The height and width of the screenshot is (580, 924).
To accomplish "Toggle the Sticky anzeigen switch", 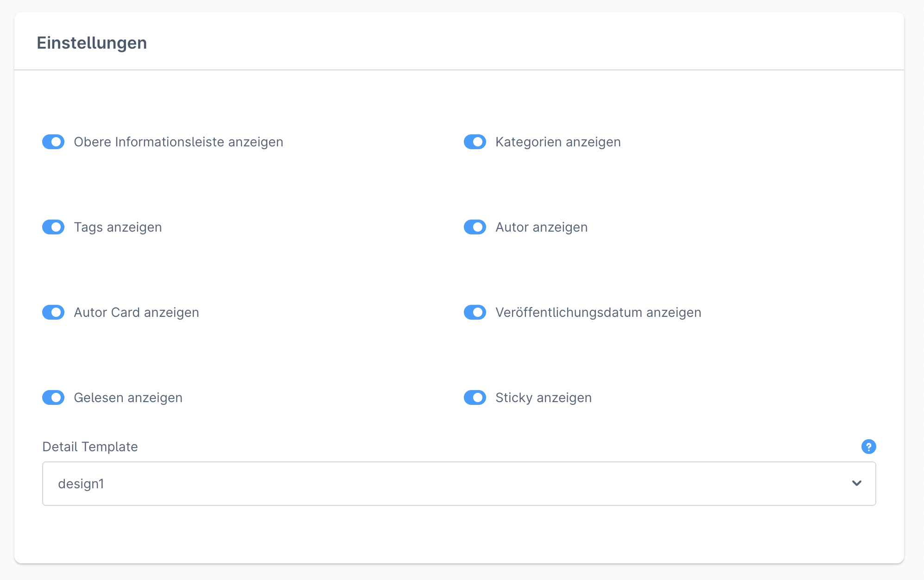I will pos(475,397).
